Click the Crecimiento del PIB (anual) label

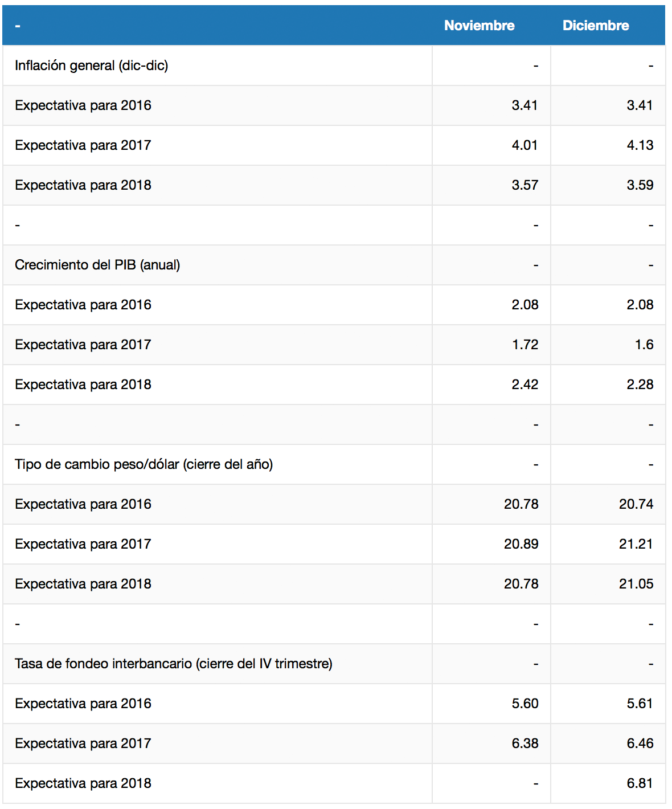[97, 265]
